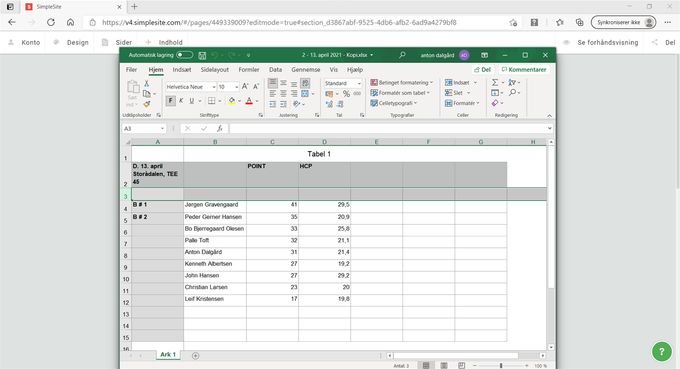Click the accounting currency format icon
The height and width of the screenshot is (369, 680).
coord(329,94)
